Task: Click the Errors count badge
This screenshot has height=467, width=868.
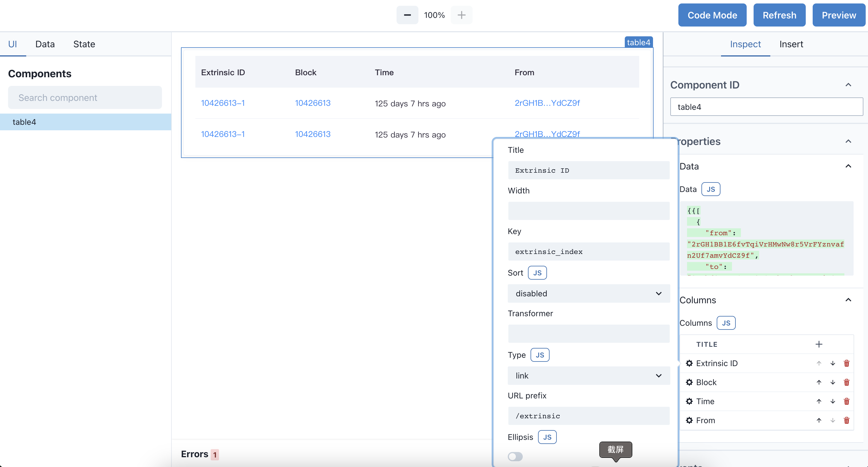Action: click(x=215, y=455)
